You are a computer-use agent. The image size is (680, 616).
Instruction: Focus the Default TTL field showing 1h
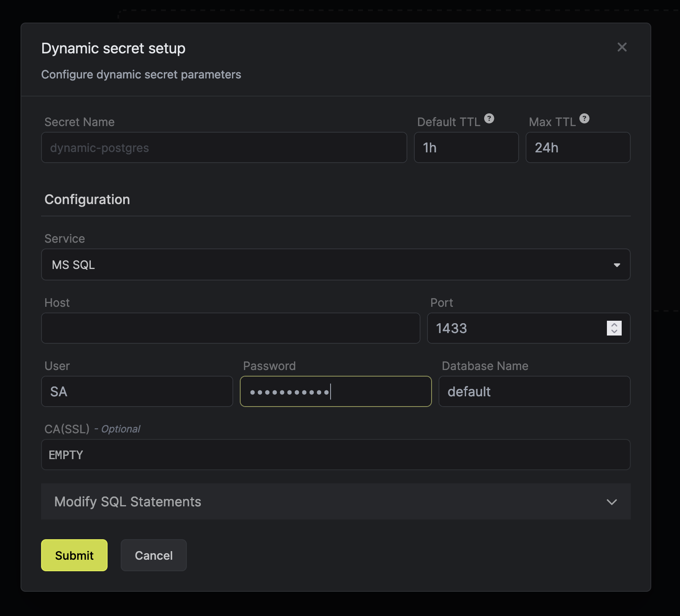[466, 147]
